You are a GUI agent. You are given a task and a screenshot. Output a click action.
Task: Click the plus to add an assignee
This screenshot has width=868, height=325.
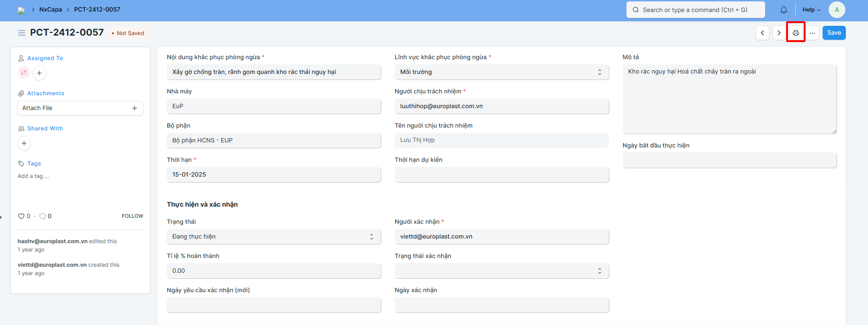pos(39,73)
